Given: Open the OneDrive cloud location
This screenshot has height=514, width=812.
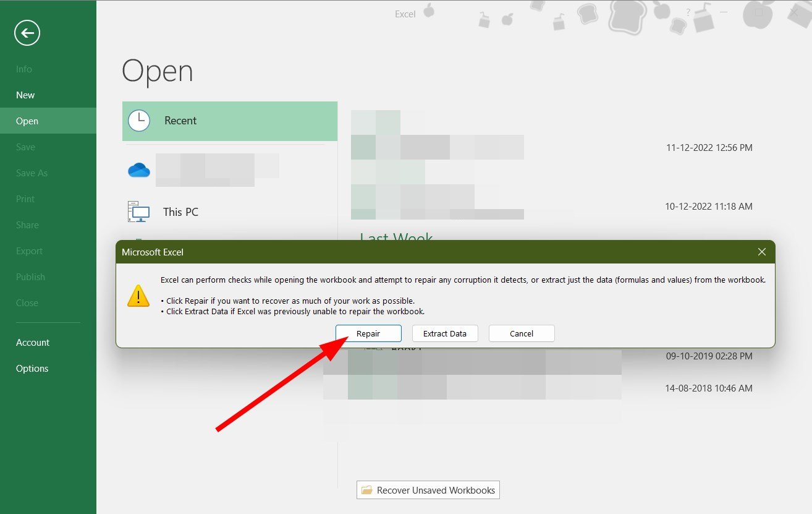Looking at the screenshot, I should click(x=139, y=170).
